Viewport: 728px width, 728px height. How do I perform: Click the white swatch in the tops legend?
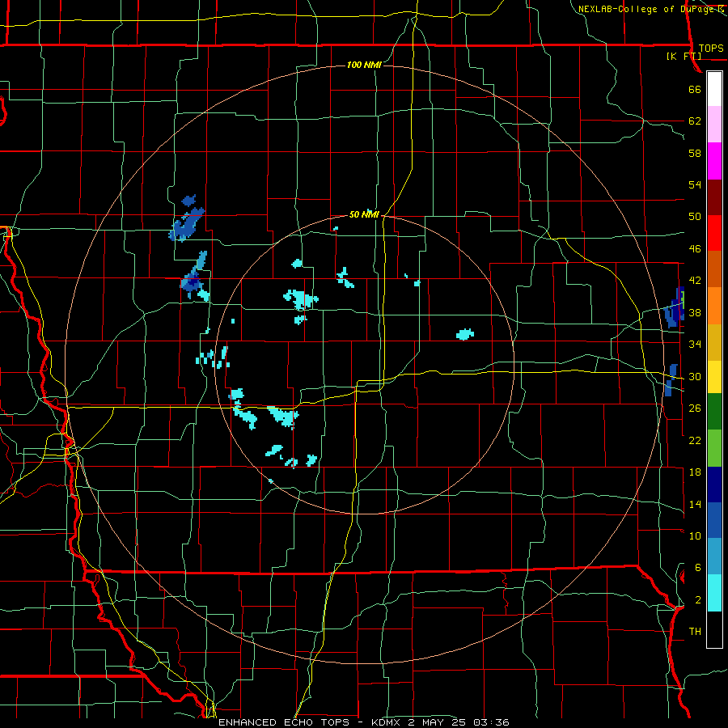coord(714,89)
